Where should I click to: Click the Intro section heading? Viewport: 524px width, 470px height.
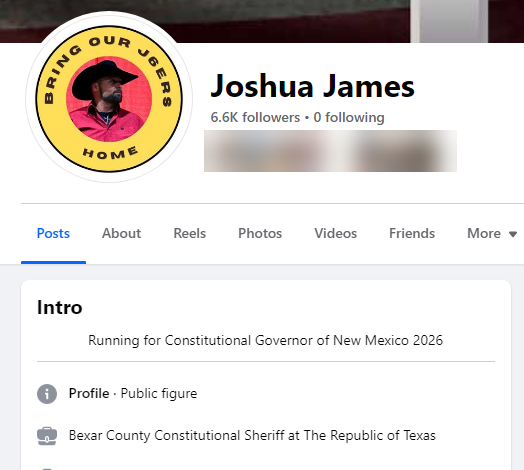tap(59, 307)
